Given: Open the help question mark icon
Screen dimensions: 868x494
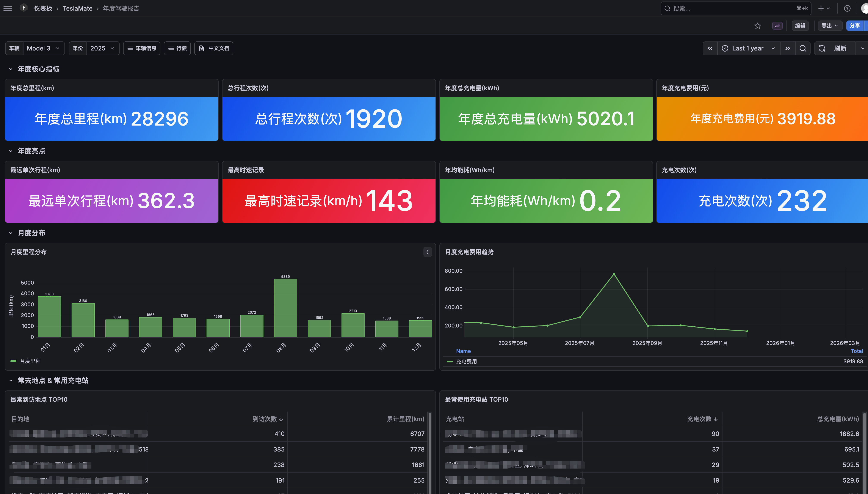Looking at the screenshot, I should click(847, 8).
